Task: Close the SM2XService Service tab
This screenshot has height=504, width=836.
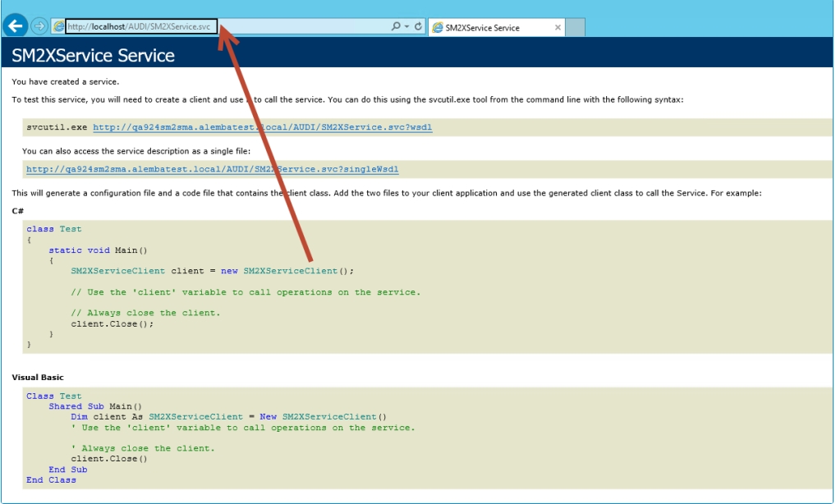Action: [x=558, y=27]
